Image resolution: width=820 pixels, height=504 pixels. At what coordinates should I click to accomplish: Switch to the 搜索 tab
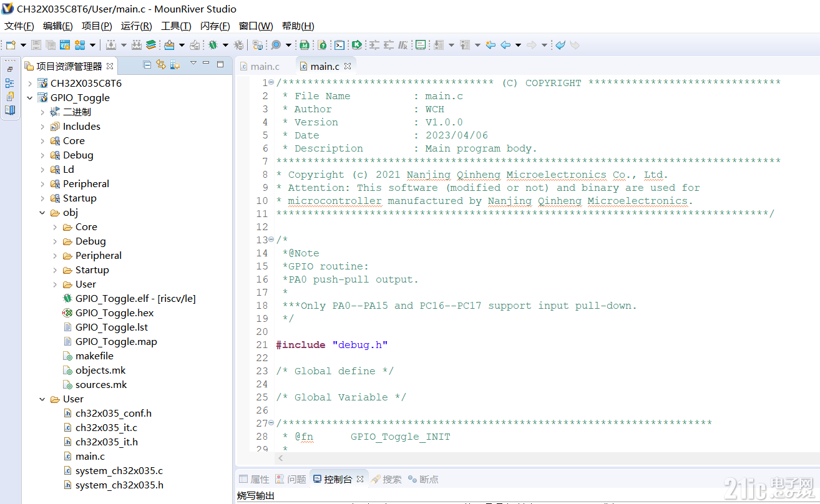pos(386,479)
